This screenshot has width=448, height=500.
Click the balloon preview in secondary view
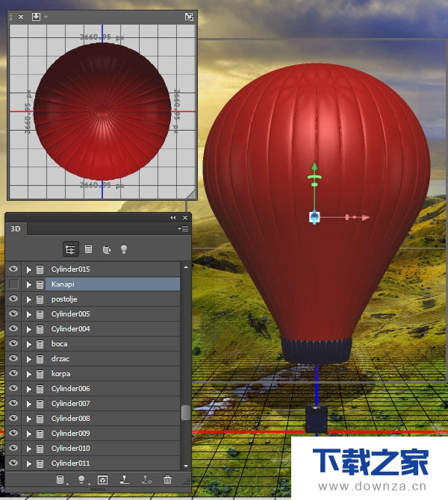tap(102, 112)
